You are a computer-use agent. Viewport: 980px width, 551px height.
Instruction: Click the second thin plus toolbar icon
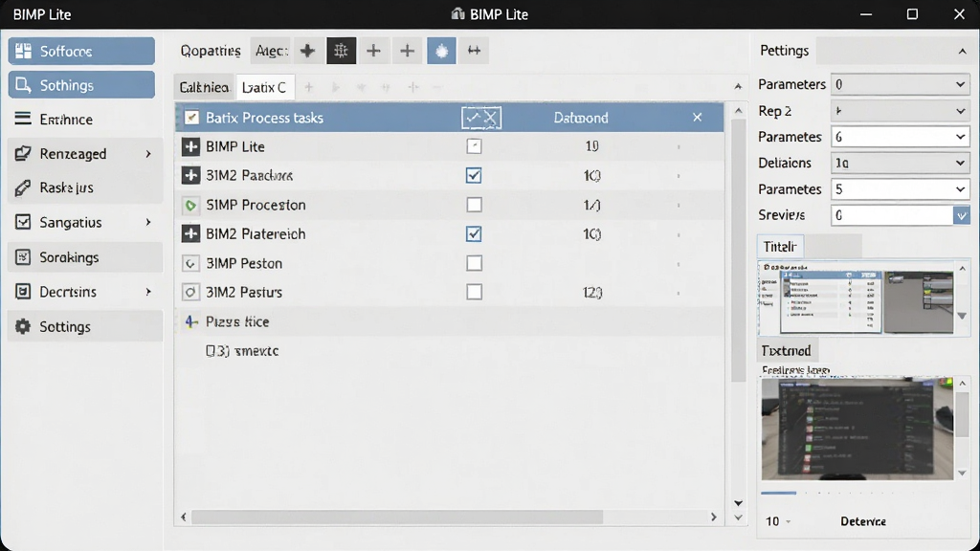pyautogui.click(x=407, y=51)
